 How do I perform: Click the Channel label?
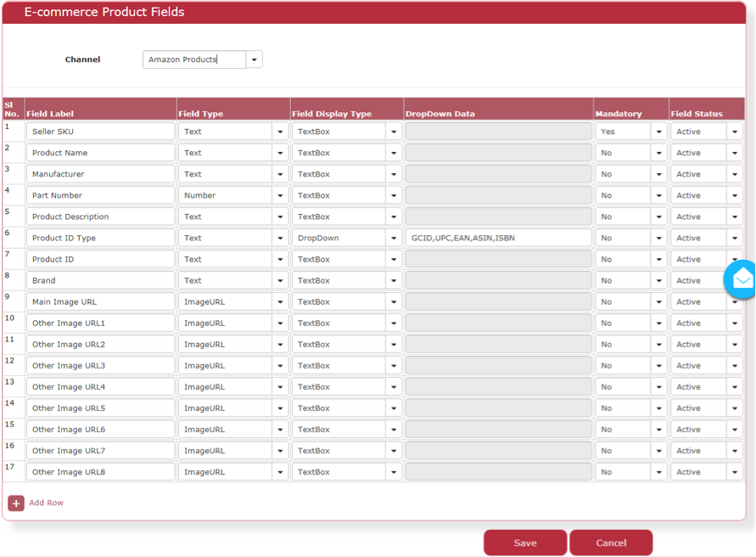[x=82, y=59]
